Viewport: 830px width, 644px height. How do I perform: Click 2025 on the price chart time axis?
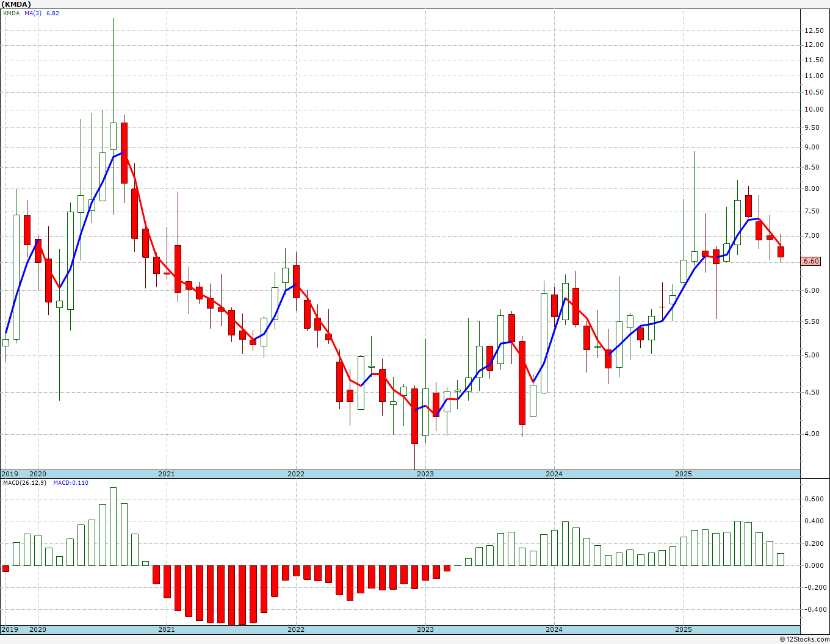[684, 474]
